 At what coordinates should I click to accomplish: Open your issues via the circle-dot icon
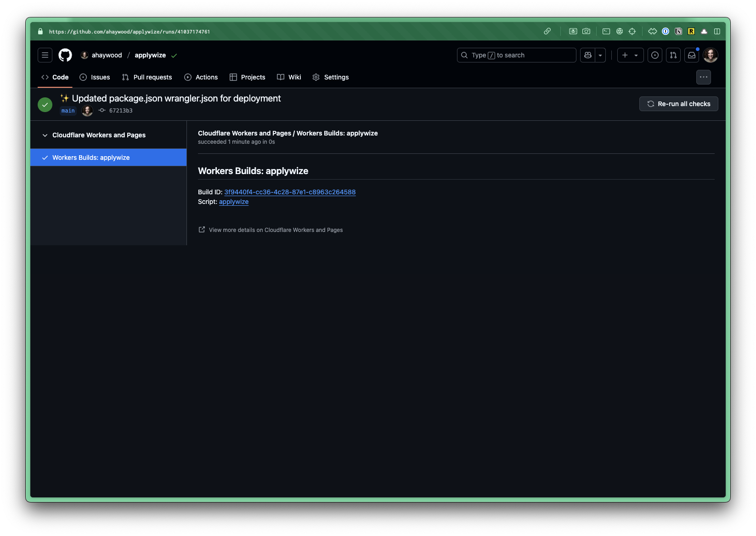[654, 55]
